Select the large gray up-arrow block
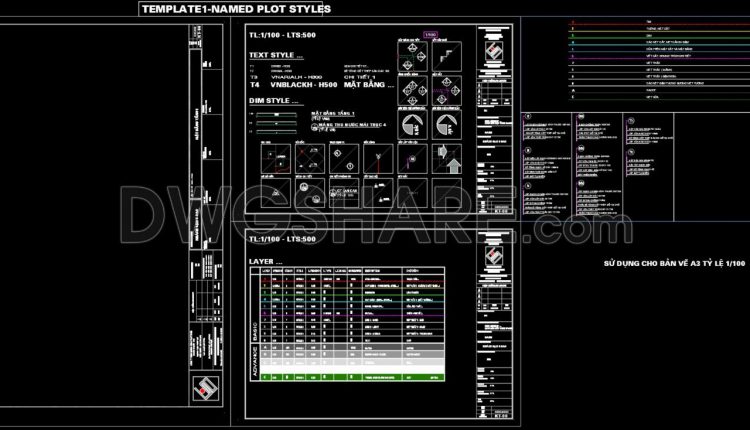 click(x=453, y=166)
